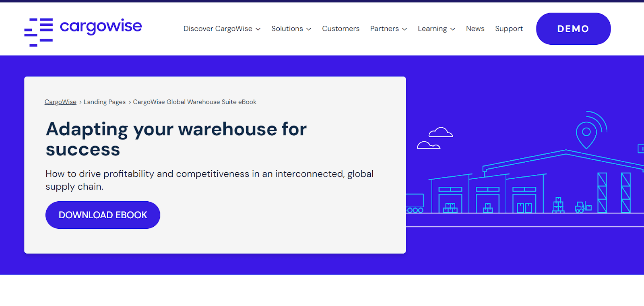Download the ebook via DOWNLOAD EBOOK button
Viewport: 644px width, 306px height.
coord(103,215)
